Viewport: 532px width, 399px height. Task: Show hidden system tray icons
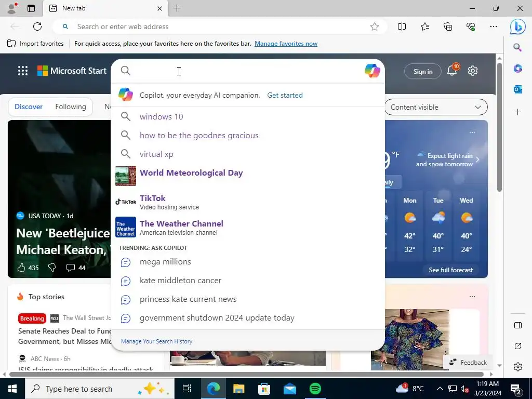[x=440, y=389]
